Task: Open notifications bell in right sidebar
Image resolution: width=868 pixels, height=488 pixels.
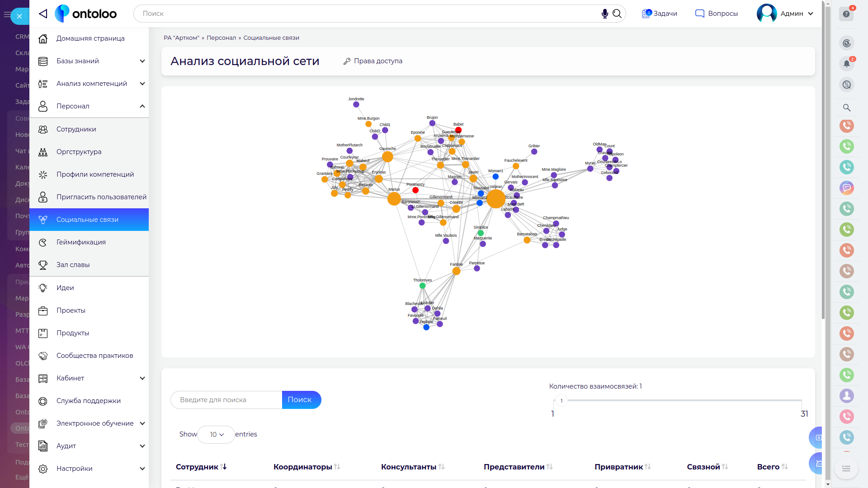Action: click(x=847, y=64)
